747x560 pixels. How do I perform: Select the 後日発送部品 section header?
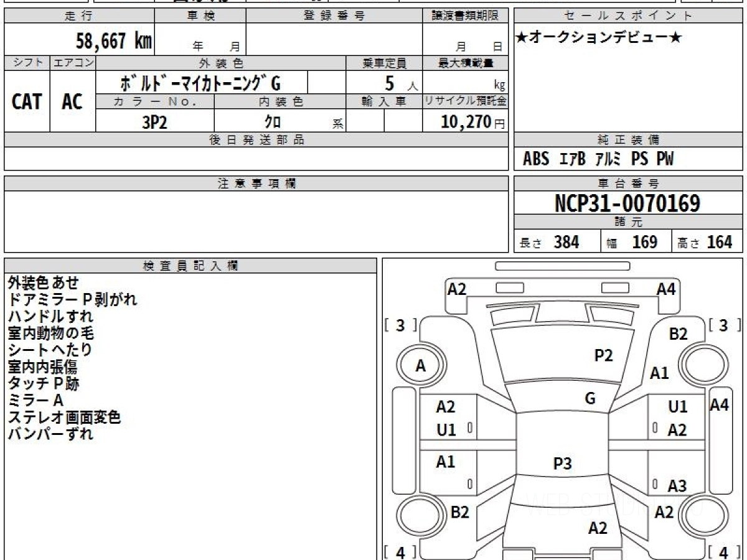click(256, 140)
